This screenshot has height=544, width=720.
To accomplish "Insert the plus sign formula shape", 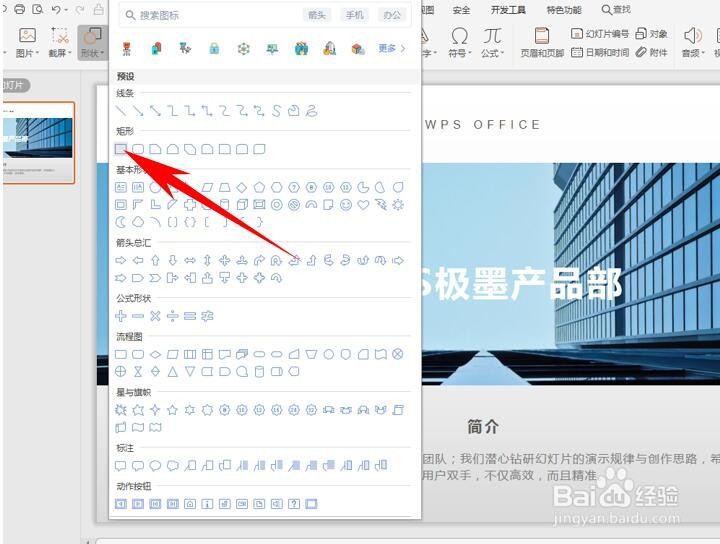I will [121, 316].
